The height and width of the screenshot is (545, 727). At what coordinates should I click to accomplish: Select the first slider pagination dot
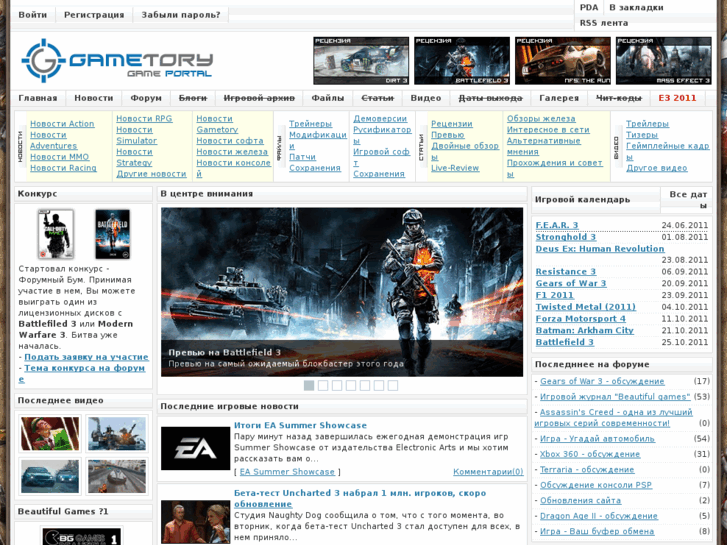click(x=309, y=385)
